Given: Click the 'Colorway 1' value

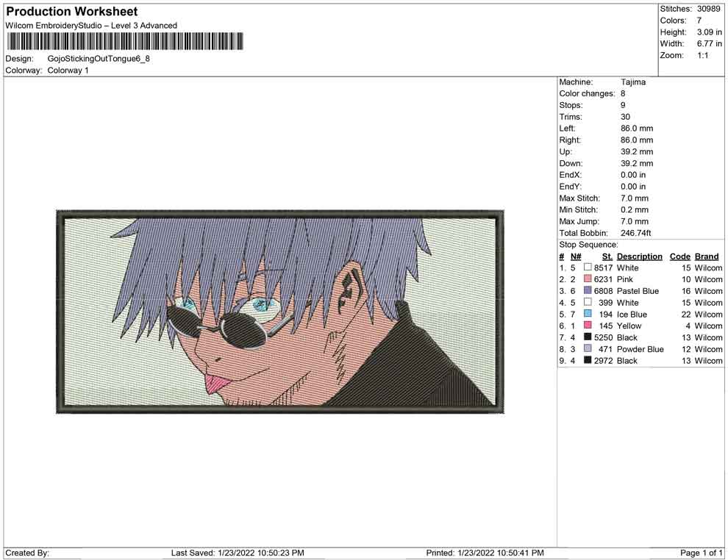Looking at the screenshot, I should (x=68, y=71).
